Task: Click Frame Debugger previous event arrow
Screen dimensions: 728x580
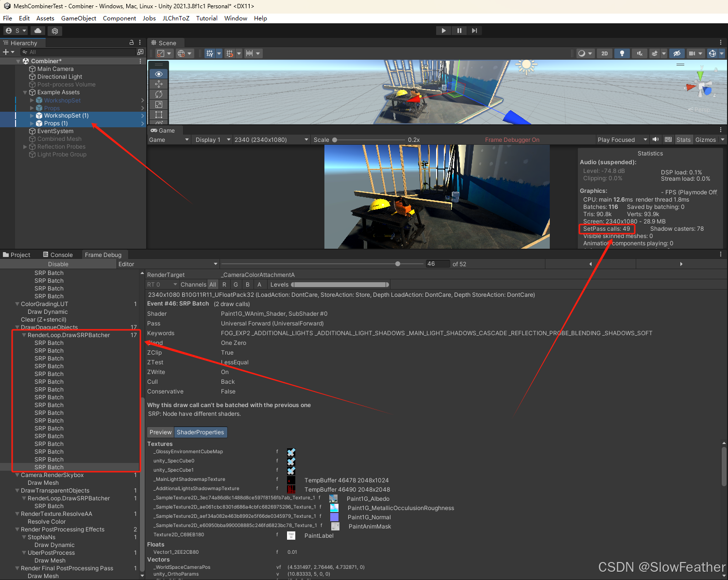Action: point(591,264)
